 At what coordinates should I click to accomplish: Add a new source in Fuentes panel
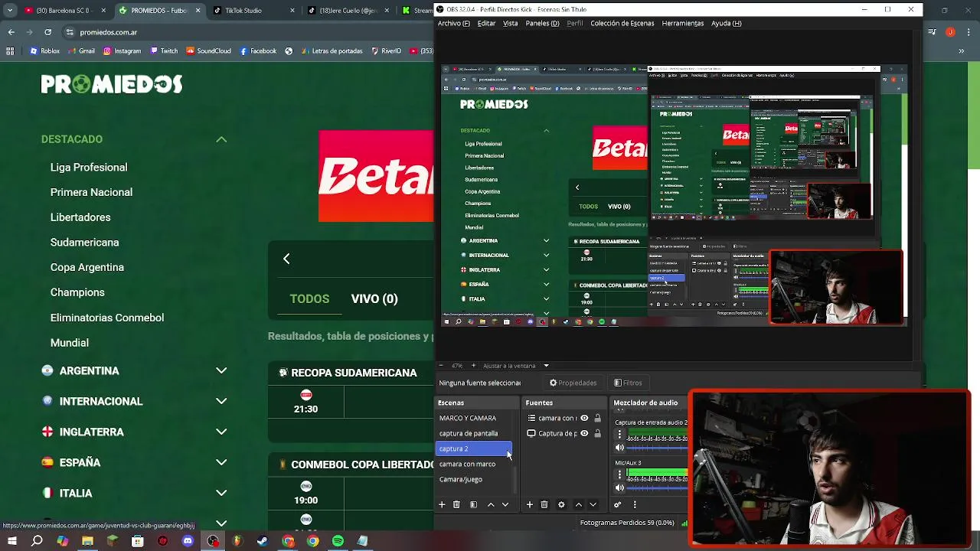(x=530, y=504)
